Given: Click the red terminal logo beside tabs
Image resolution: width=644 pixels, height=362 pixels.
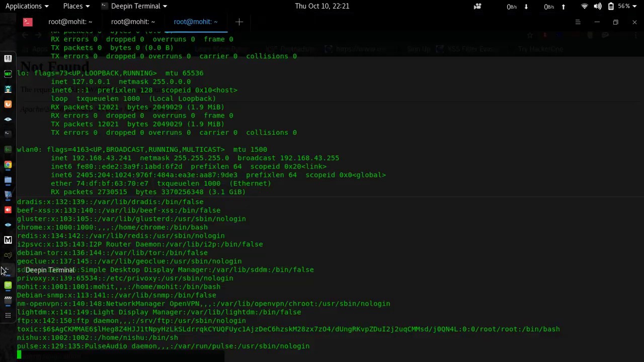Looking at the screenshot, I should [x=28, y=22].
